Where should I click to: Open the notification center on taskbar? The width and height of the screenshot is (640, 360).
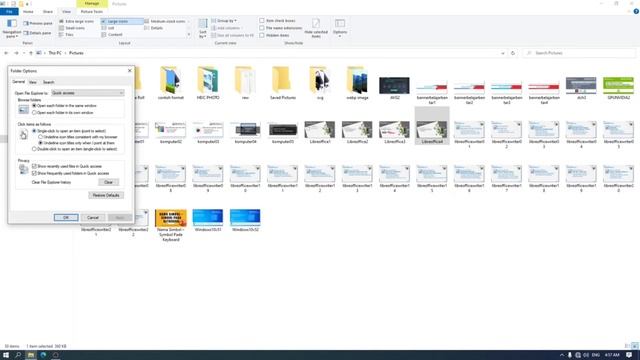click(629, 355)
